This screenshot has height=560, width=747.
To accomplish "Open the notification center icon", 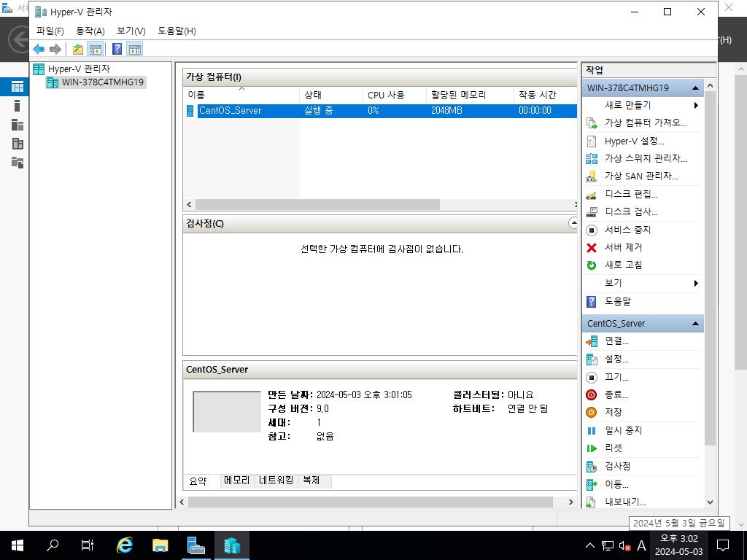I will pos(723,545).
